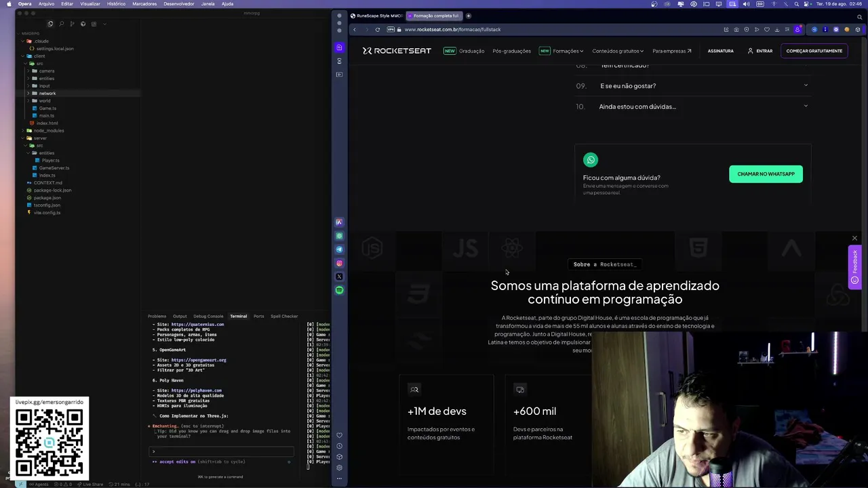Viewport: 868px width, 488px height.
Task: Open the Source Control view
Action: [72, 24]
